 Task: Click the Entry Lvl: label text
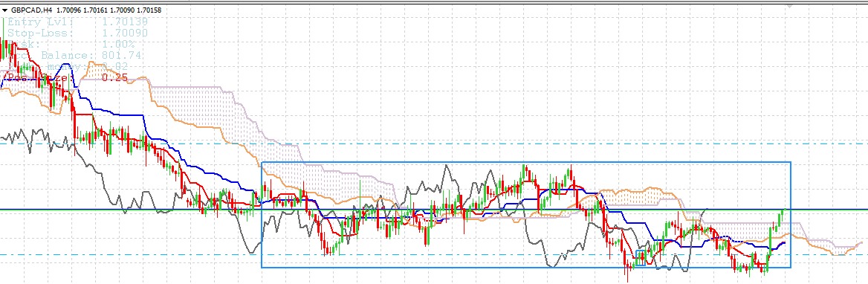click(x=39, y=22)
